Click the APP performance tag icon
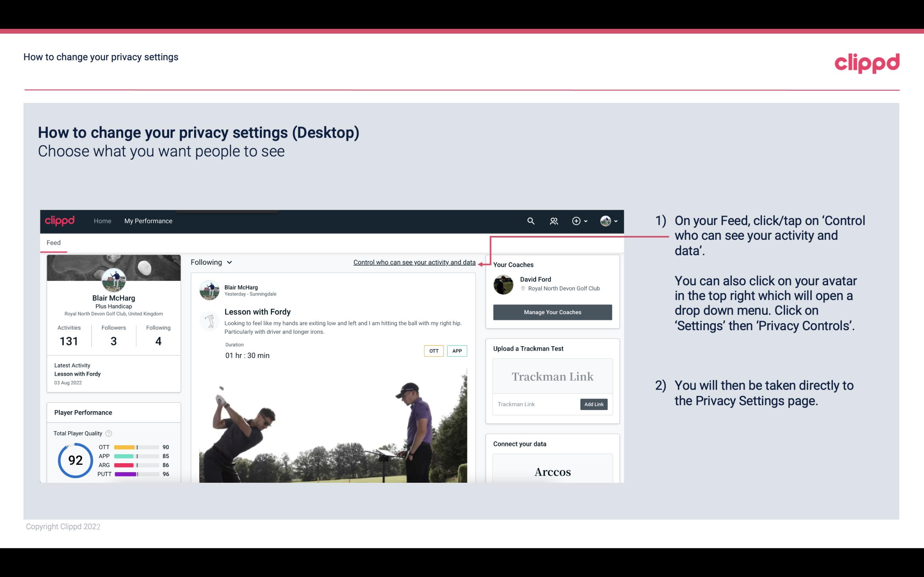 point(457,351)
